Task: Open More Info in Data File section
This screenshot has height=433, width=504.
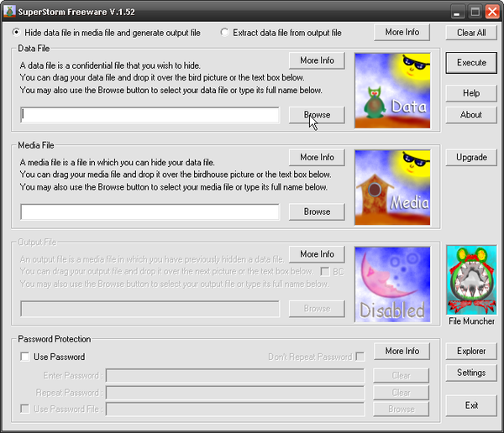Action: click(x=317, y=60)
